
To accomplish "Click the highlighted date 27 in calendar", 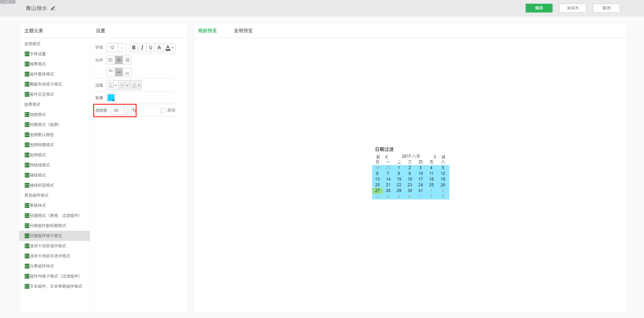I will coord(377,191).
